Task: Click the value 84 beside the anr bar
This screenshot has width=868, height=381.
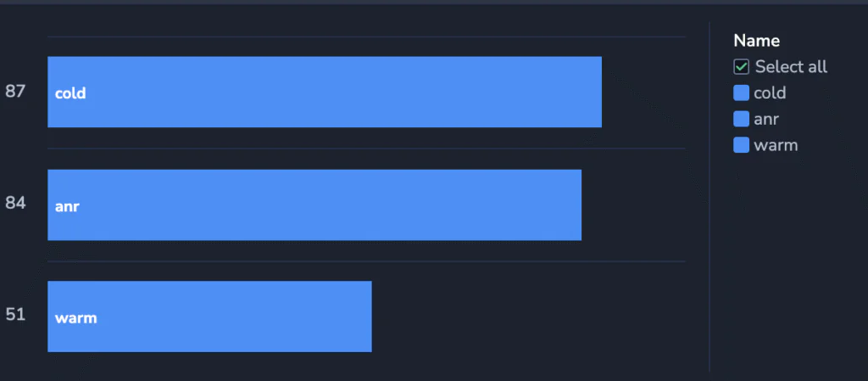Action: coord(15,204)
